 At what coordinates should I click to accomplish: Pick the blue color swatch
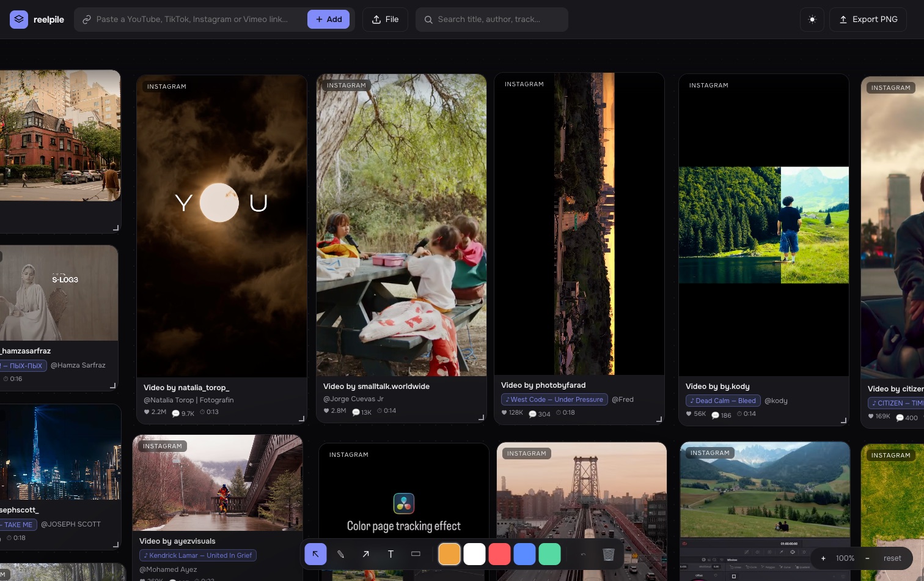pyautogui.click(x=524, y=554)
